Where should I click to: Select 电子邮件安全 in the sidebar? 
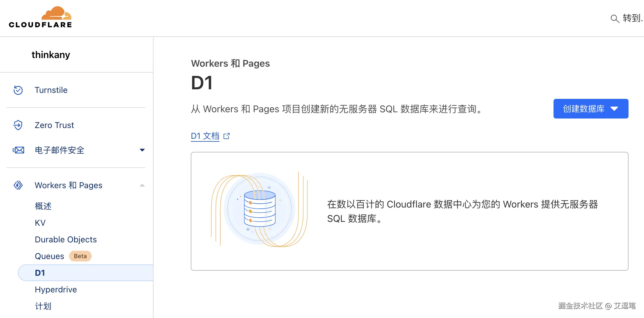point(60,150)
